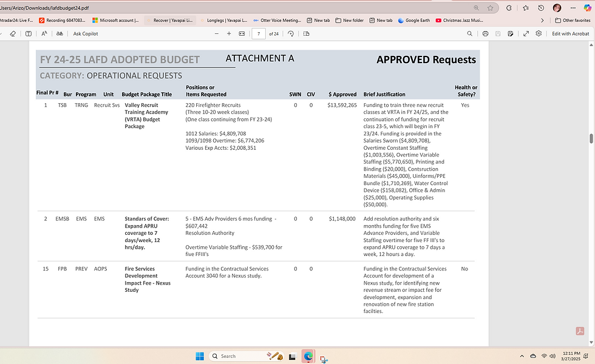Click the scroll down arrow
Screen dimensions: 595x364
(x=591, y=343)
